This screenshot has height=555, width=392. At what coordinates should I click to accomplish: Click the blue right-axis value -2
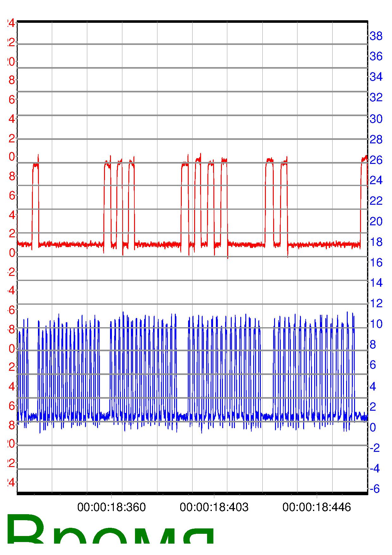375,448
